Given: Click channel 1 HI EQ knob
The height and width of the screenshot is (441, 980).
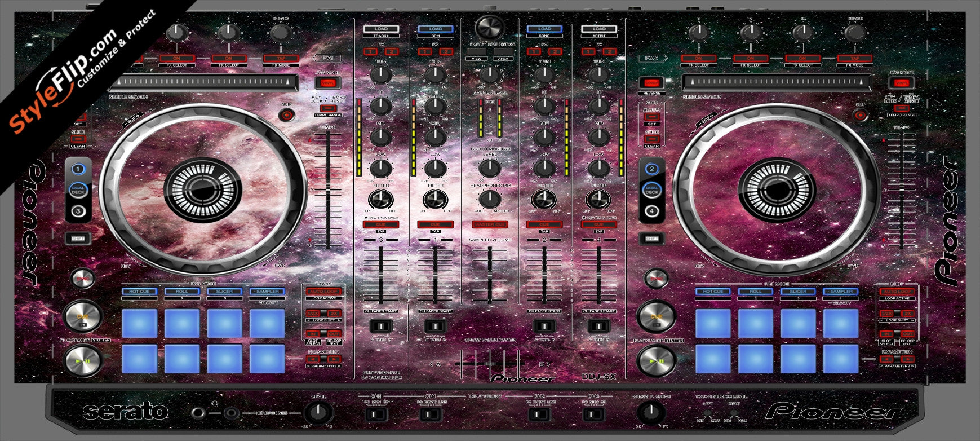Looking at the screenshot, I should coord(435,105).
